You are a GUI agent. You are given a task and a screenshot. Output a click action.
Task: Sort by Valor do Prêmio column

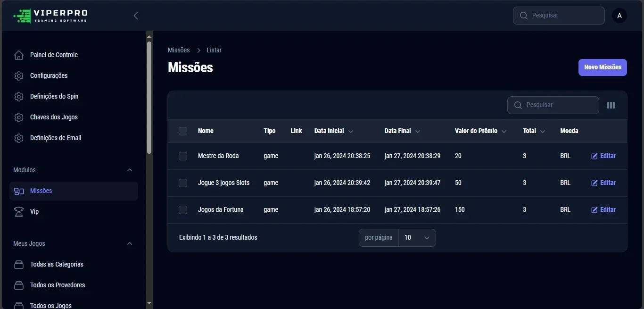pos(481,131)
